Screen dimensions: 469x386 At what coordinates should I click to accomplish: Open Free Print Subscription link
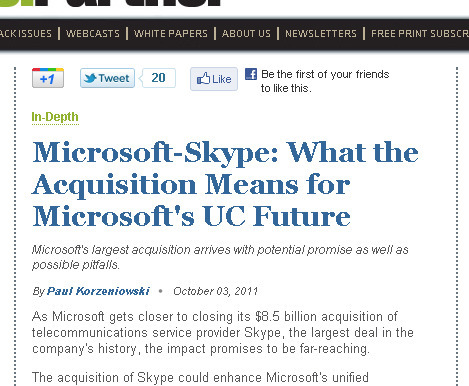pyautogui.click(x=420, y=34)
